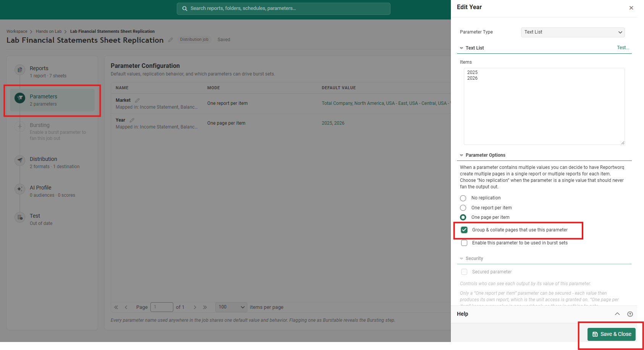This screenshot has height=350, width=644.
Task: Edit job title with pencil icon
Action: pyautogui.click(x=171, y=40)
